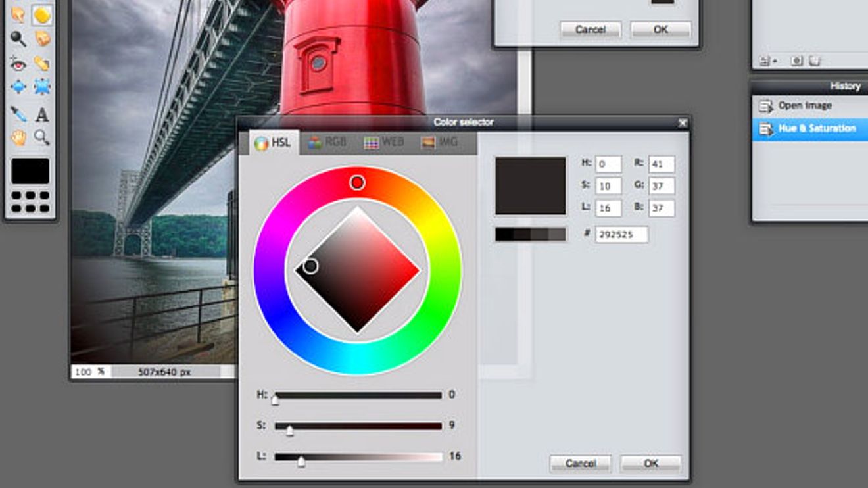Select the Type tool letter A
The image size is (868, 488).
42,114
